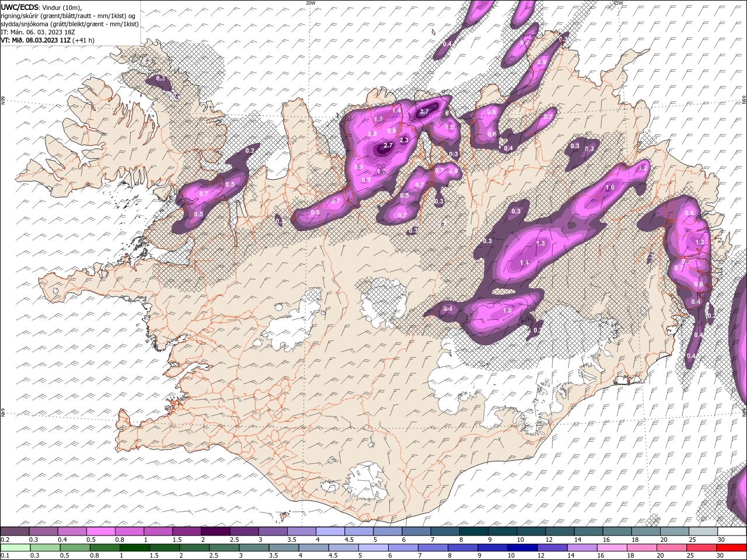Click snow legend swatch between 4 and 4.5
The height and width of the screenshot is (560, 747).
pos(329,531)
